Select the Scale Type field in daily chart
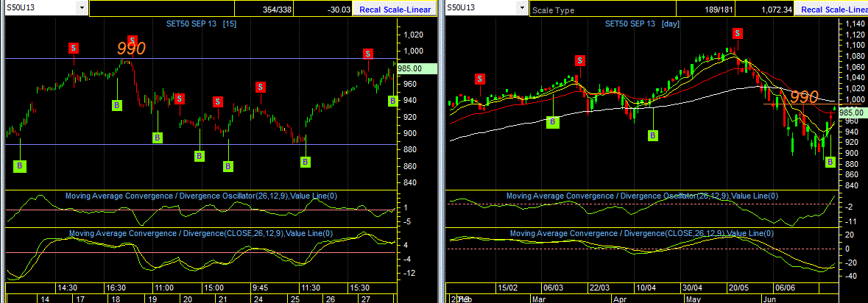The width and height of the screenshot is (868, 303). 602,10
